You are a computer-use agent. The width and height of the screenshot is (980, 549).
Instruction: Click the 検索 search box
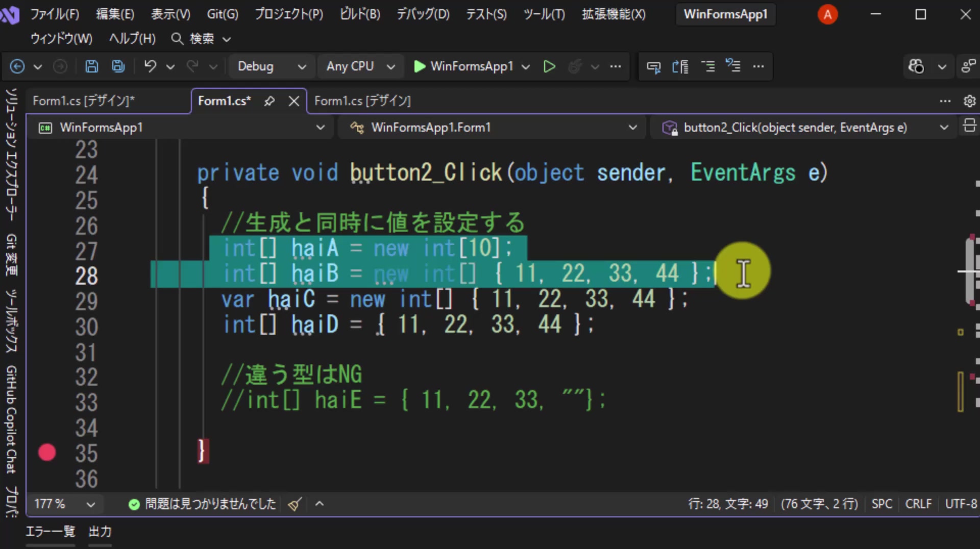pos(201,39)
